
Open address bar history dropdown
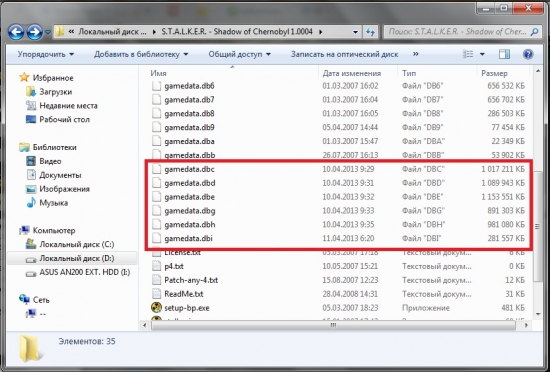coord(355,32)
